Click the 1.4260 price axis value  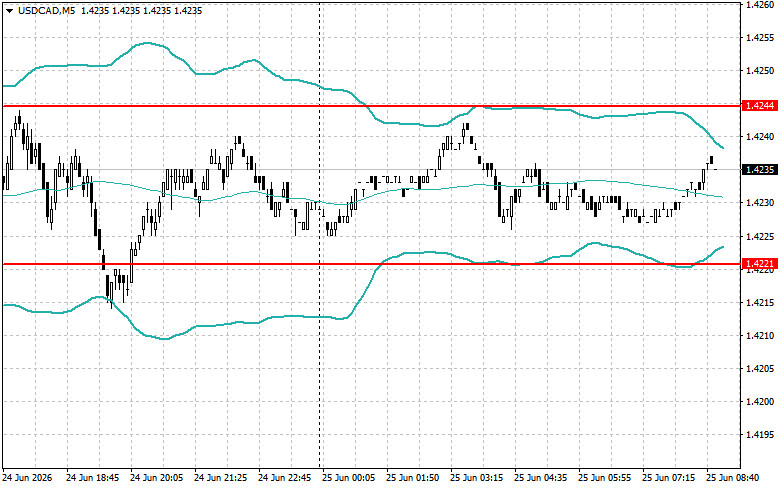(x=760, y=5)
